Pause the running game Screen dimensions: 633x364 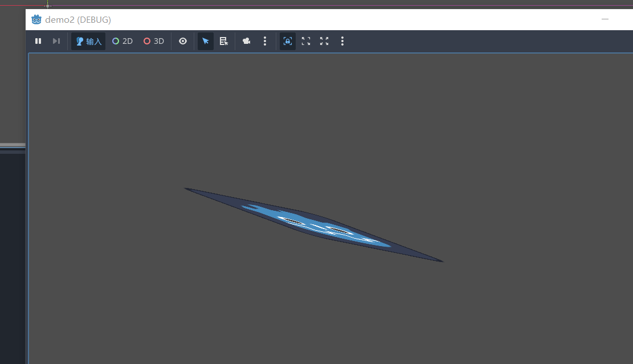38,41
